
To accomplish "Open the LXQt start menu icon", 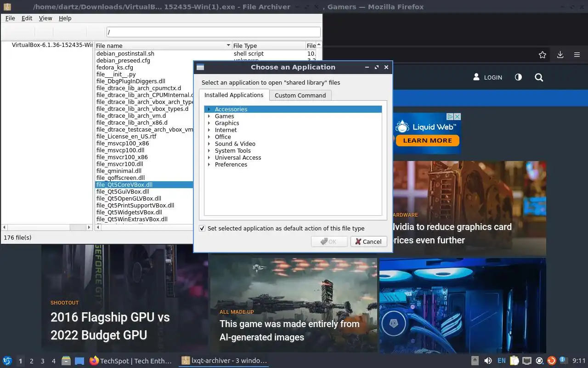I will pos(7,361).
